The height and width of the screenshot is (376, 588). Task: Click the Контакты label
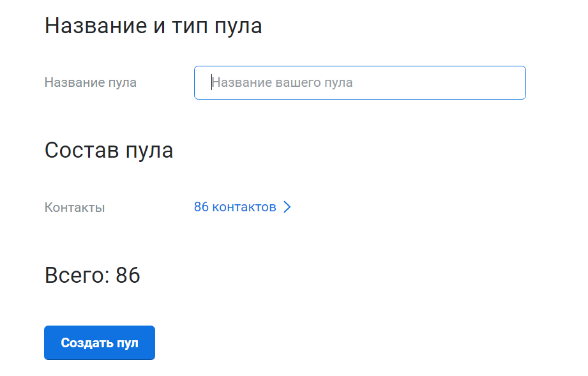click(x=75, y=207)
